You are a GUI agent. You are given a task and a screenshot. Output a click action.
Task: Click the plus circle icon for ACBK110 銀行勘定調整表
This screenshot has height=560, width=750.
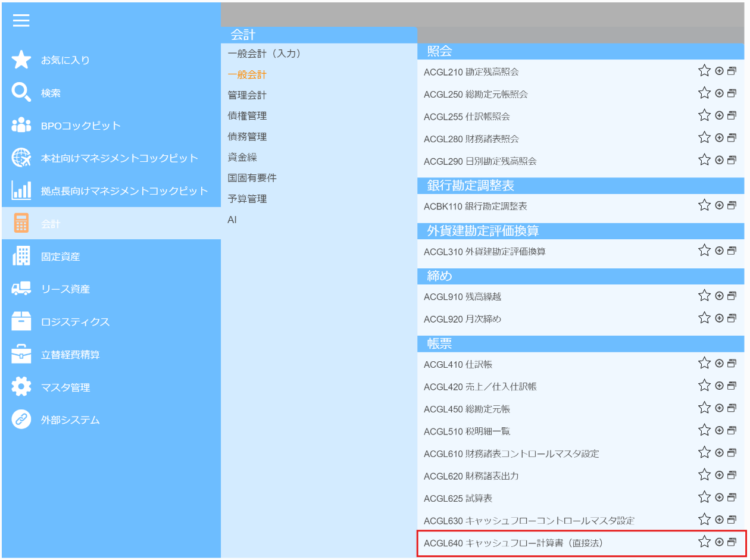[719, 205]
